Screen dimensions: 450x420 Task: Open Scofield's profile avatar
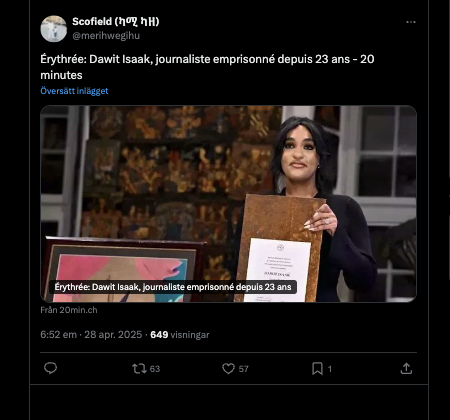[54, 29]
